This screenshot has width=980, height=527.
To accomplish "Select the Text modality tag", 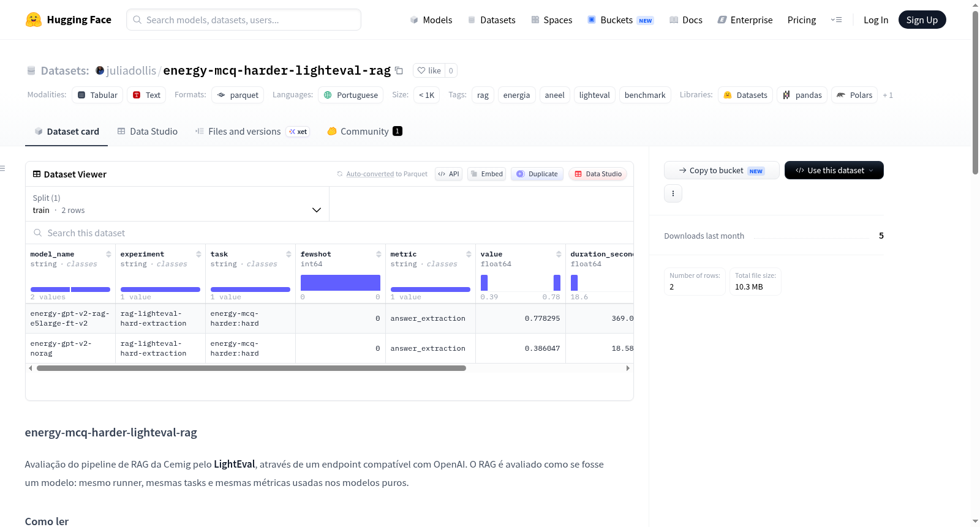I will [146, 95].
